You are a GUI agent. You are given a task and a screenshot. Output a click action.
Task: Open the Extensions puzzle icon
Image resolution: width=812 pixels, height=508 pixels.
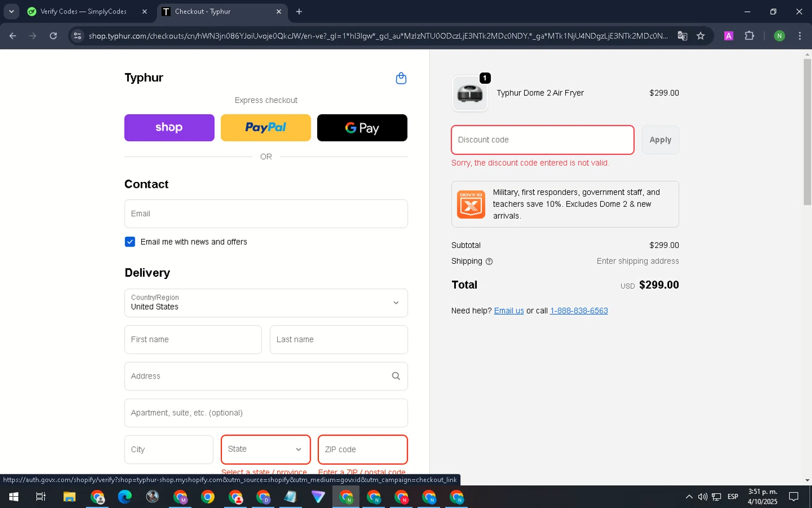tap(749, 36)
